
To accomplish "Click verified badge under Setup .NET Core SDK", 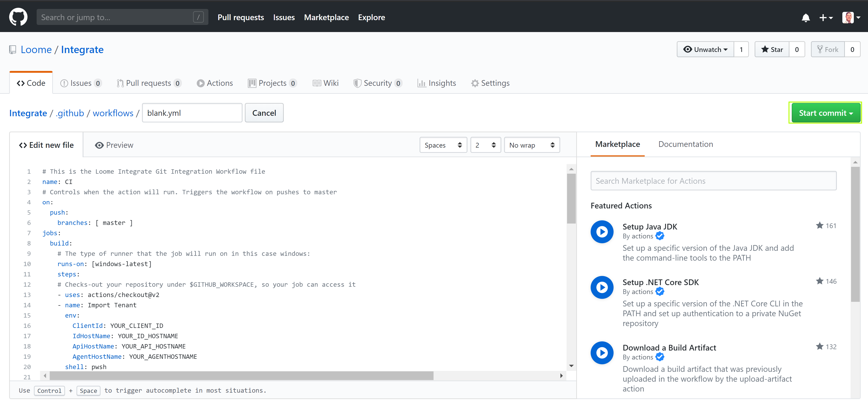I will [660, 292].
